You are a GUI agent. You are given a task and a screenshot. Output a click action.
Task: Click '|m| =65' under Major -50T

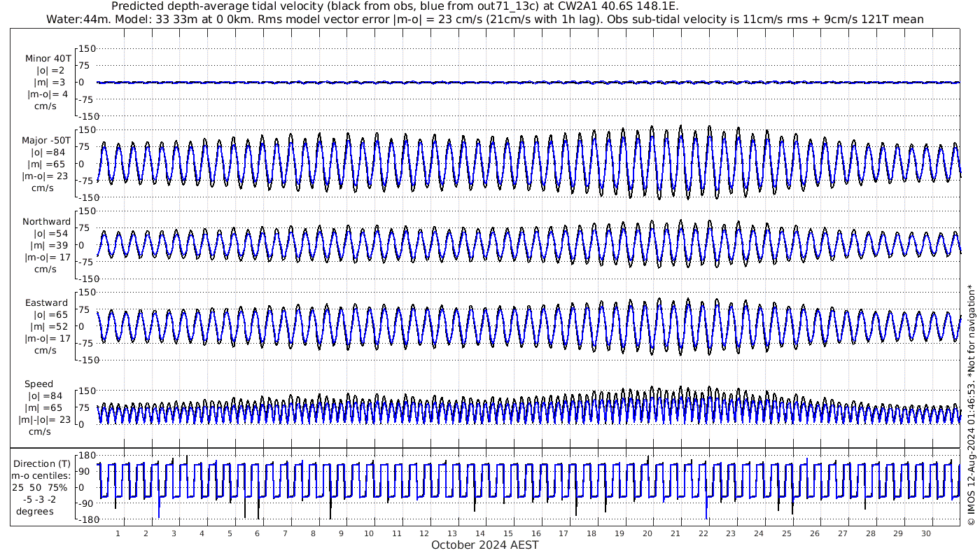click(x=48, y=164)
